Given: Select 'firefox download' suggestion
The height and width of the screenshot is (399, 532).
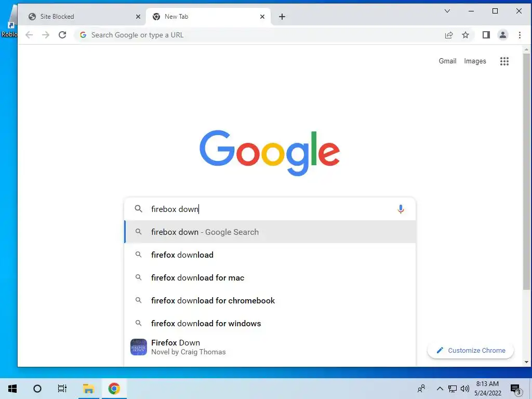Looking at the screenshot, I should coord(270,255).
